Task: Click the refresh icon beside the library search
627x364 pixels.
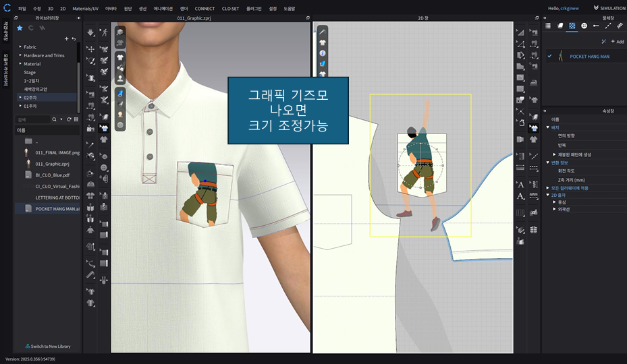Action: click(69, 119)
